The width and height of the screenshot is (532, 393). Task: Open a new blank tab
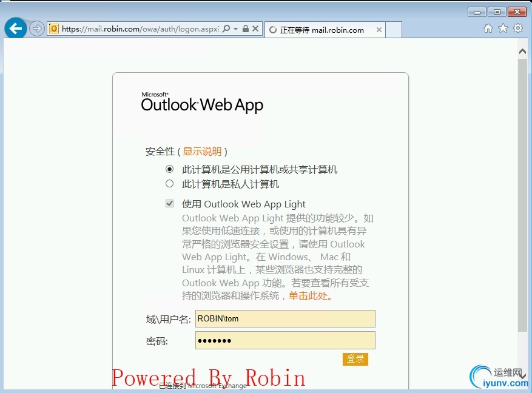pyautogui.click(x=394, y=30)
